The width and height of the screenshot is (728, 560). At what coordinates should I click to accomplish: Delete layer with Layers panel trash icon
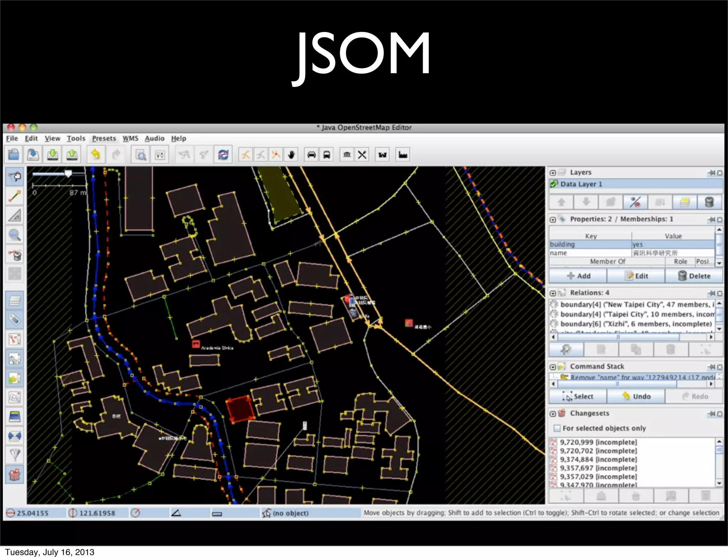point(710,202)
